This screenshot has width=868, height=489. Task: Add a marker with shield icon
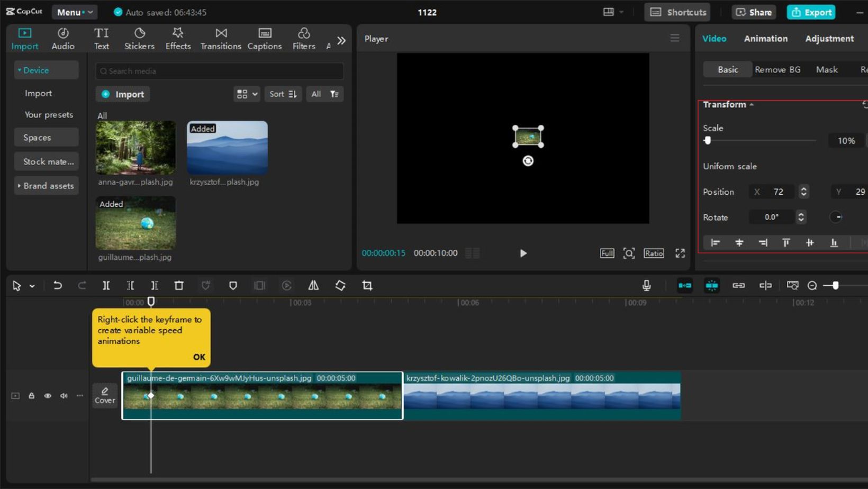[x=232, y=286]
